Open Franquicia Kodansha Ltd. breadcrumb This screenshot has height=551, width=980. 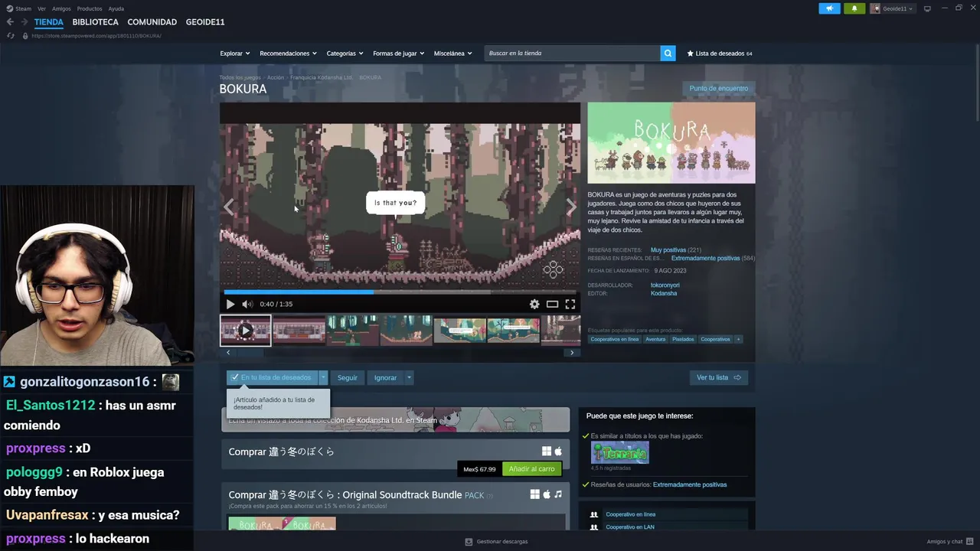coord(321,77)
